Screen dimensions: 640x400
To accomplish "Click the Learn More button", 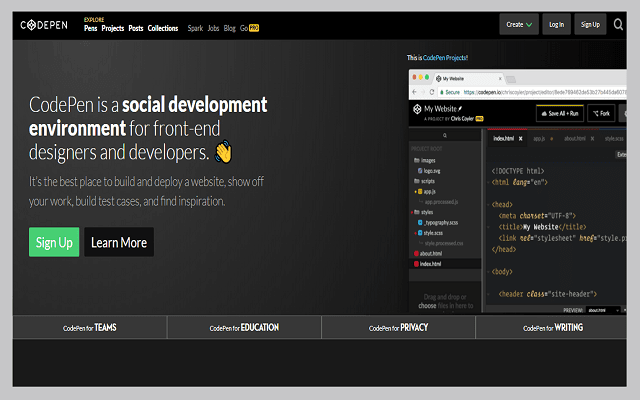I will pyautogui.click(x=119, y=242).
